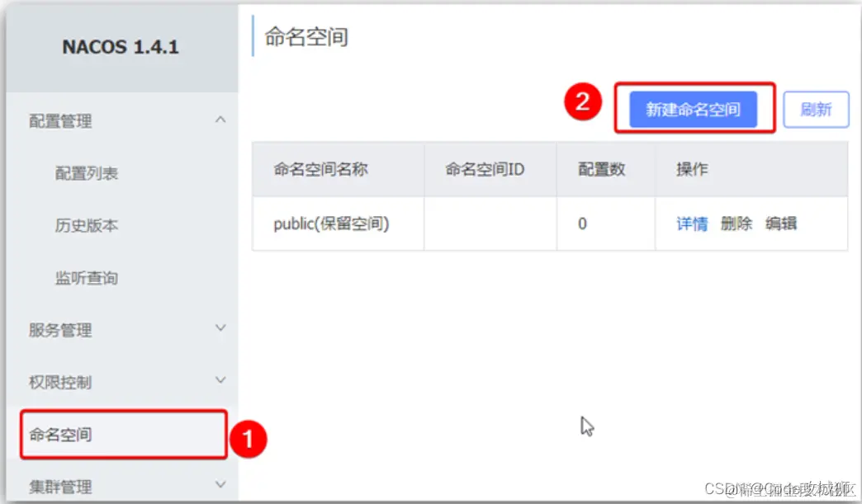Click the 权限控制 menu header
This screenshot has width=862, height=504.
59,381
